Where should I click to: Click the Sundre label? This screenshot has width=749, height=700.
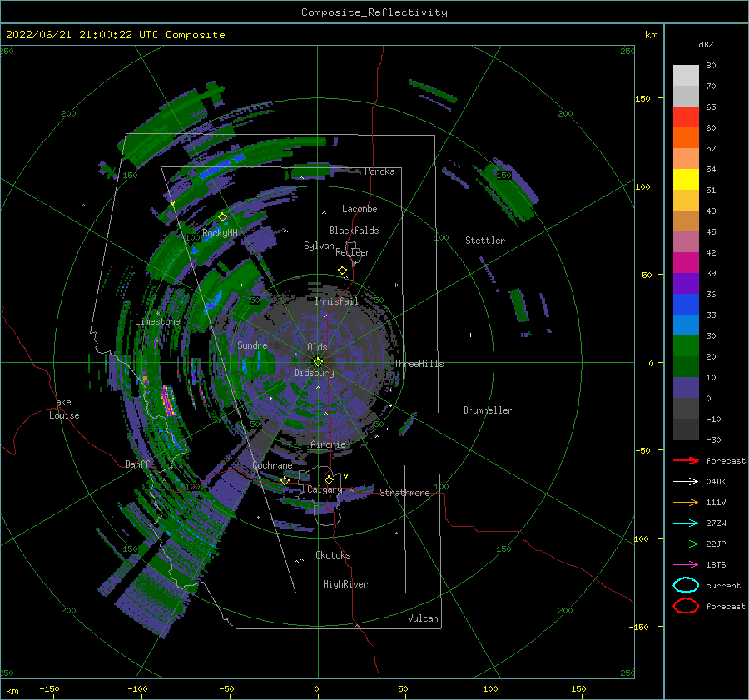(252, 345)
